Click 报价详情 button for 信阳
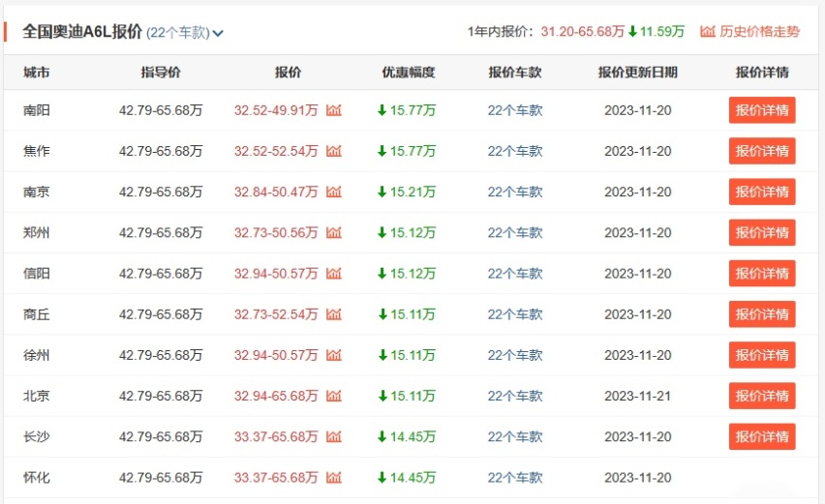The image size is (825, 504). click(x=762, y=274)
